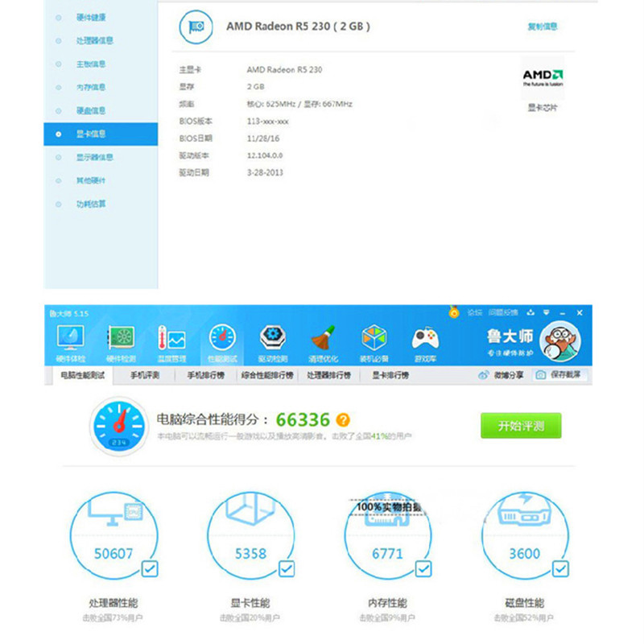
Task: Click the blue speedometer gauge icon
Action: 119,427
